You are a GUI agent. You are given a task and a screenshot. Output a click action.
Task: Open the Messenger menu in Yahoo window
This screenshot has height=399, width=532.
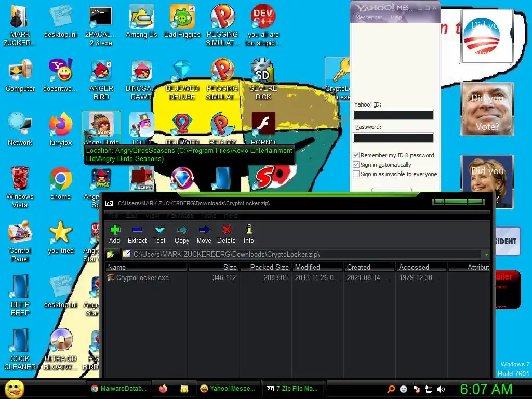[368, 17]
